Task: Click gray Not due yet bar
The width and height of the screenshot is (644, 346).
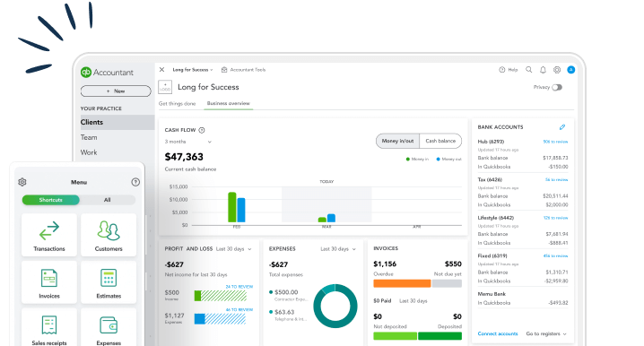Action: [447, 283]
